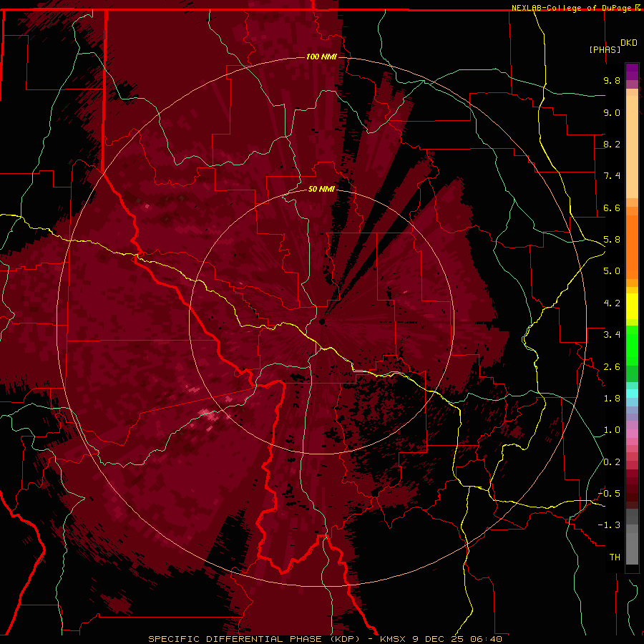Click the 0.2 scale value

[x=612, y=462]
